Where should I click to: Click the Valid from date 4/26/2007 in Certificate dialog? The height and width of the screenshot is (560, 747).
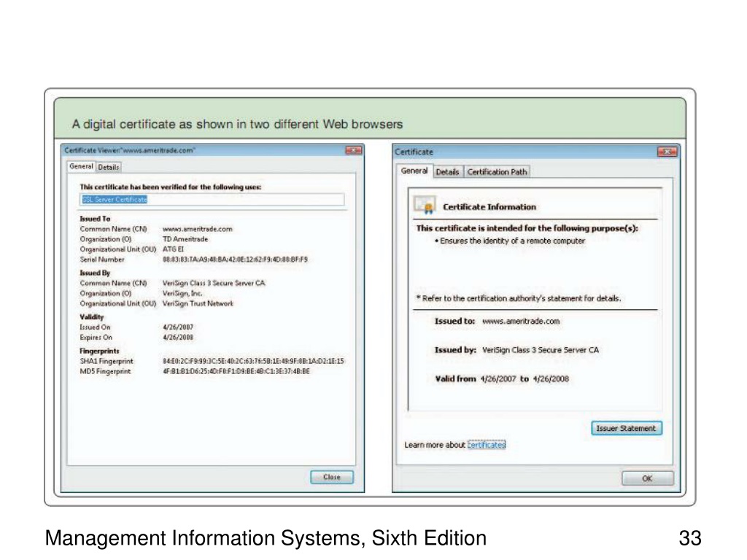coord(498,379)
